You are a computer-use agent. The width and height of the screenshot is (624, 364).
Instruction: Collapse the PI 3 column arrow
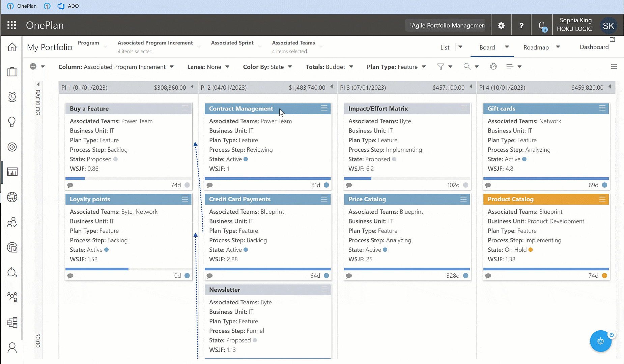pos(471,87)
